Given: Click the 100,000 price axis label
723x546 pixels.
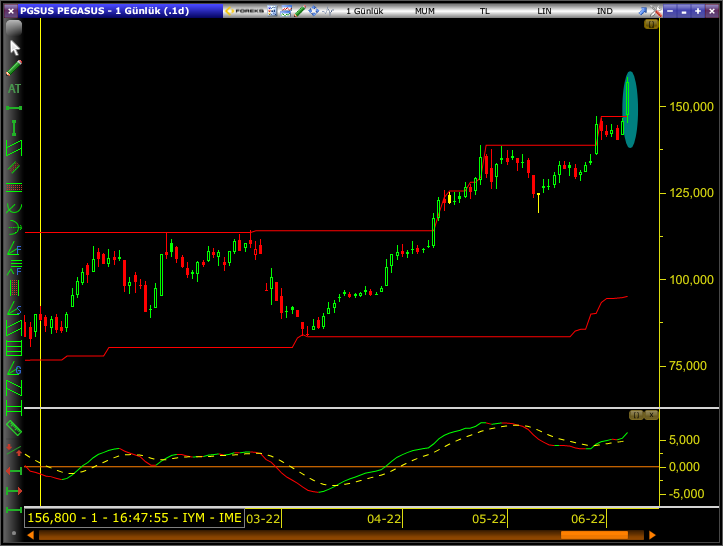Looking at the screenshot, I should 691,279.
